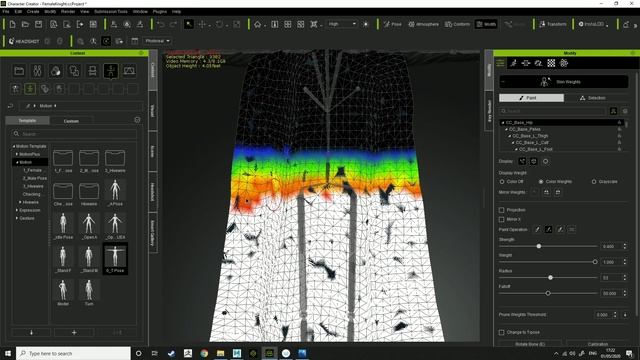Enable the Mirror X checkbox
Screen dimensions: 640x360
point(502,220)
